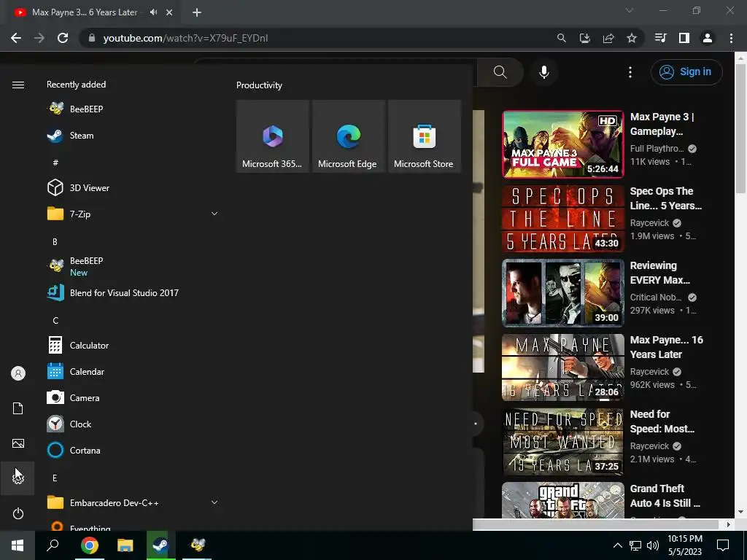Toggle Chrome side panel
The image size is (747, 560).
(684, 38)
